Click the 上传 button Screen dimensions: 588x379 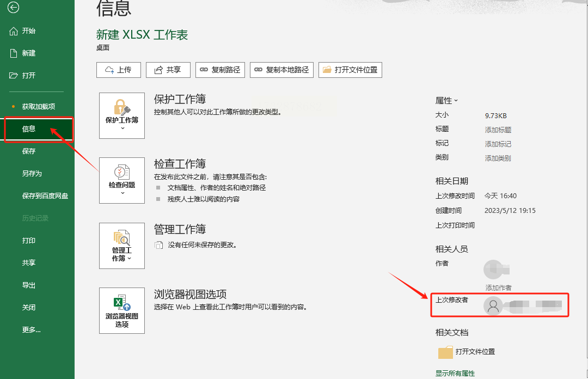pyautogui.click(x=119, y=70)
